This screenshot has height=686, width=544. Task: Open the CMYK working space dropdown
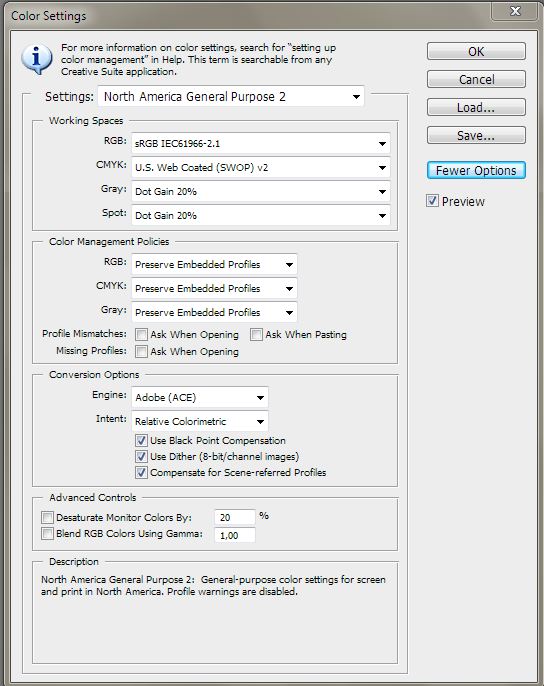click(261, 168)
